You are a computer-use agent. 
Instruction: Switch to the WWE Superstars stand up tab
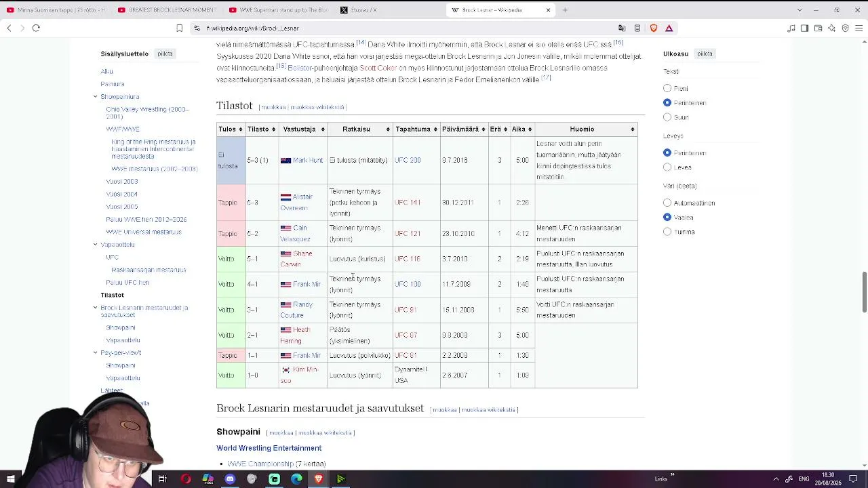coord(277,10)
